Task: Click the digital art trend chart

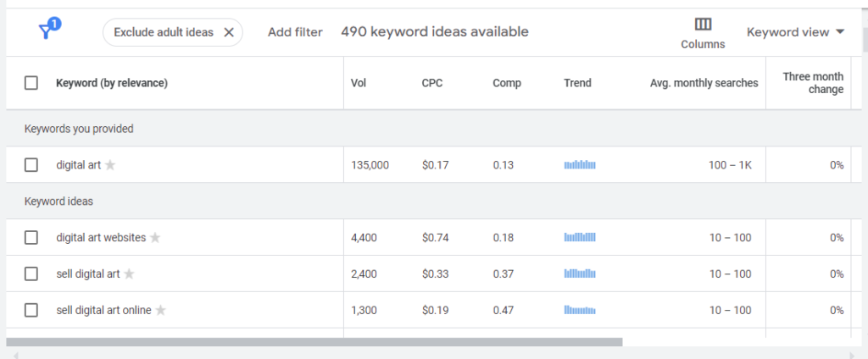Action: click(580, 165)
